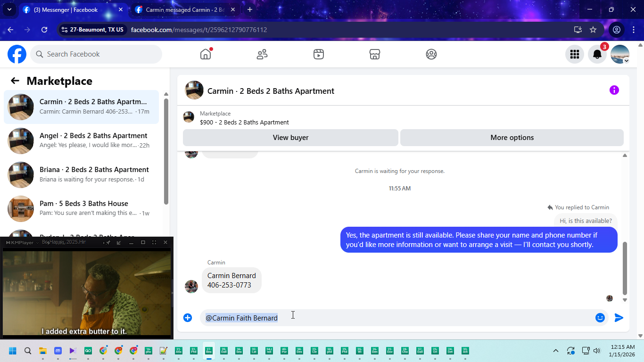Open the conversation information icon
The image size is (644, 362).
point(614,90)
